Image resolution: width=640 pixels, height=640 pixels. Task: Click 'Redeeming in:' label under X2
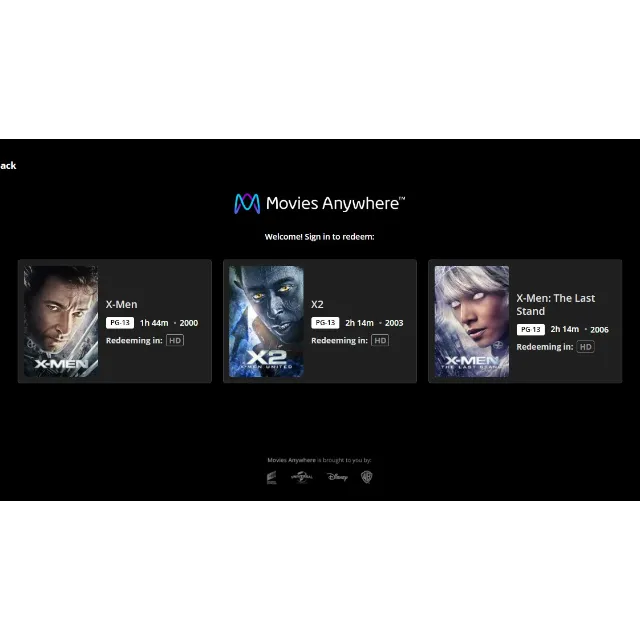click(339, 340)
